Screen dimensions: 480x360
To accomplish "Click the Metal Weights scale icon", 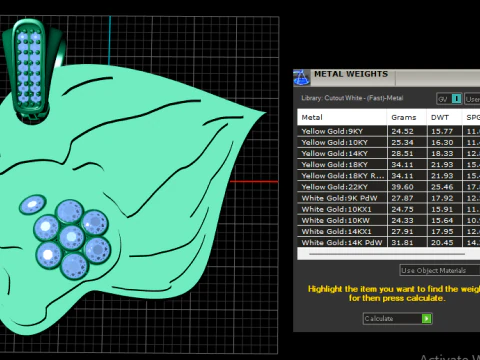I will click(x=301, y=78).
